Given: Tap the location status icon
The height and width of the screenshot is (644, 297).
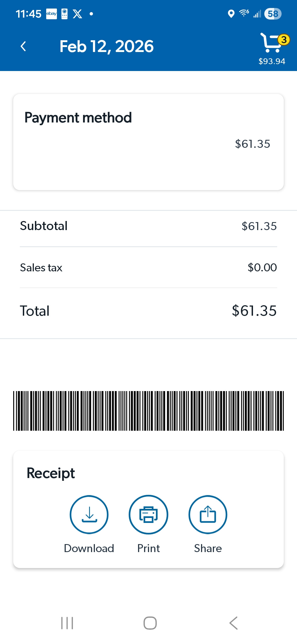Looking at the screenshot, I should [231, 14].
